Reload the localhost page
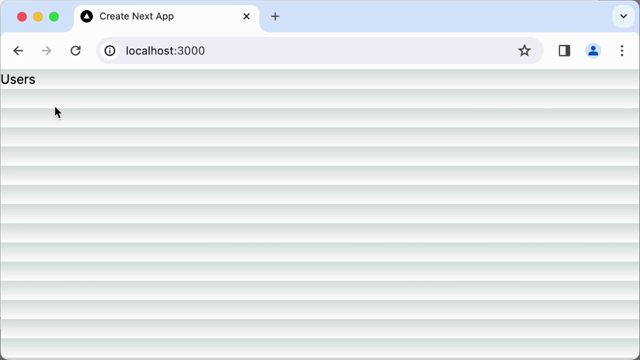The width and height of the screenshot is (640, 360). [76, 51]
